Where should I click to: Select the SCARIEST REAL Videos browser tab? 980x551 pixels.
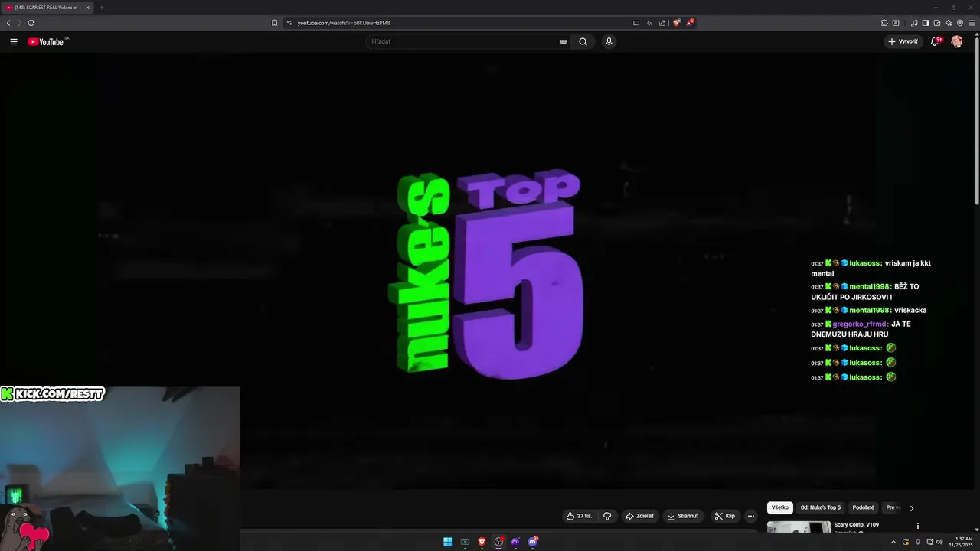tap(47, 8)
